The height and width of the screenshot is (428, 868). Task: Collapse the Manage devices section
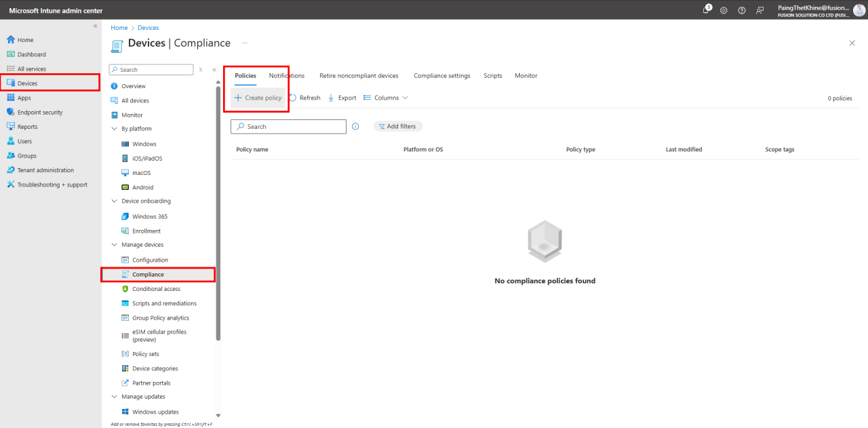(x=114, y=245)
